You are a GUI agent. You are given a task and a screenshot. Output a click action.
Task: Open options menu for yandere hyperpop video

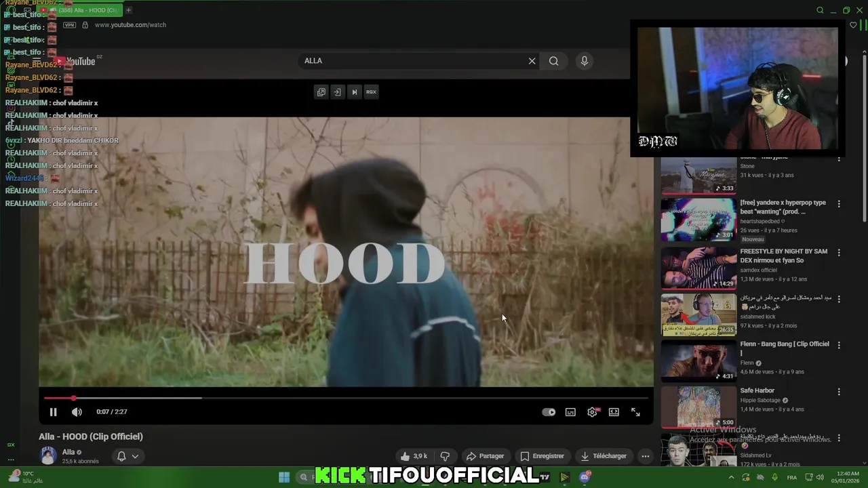click(839, 204)
